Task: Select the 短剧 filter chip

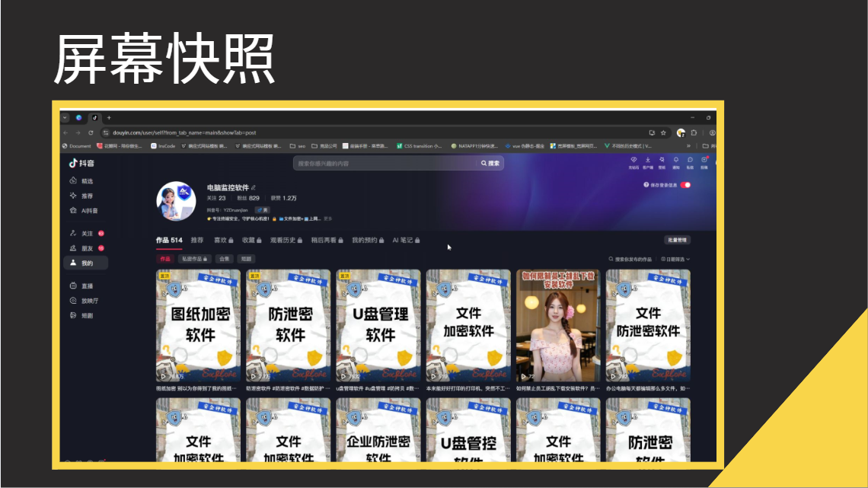Action: coord(247,259)
